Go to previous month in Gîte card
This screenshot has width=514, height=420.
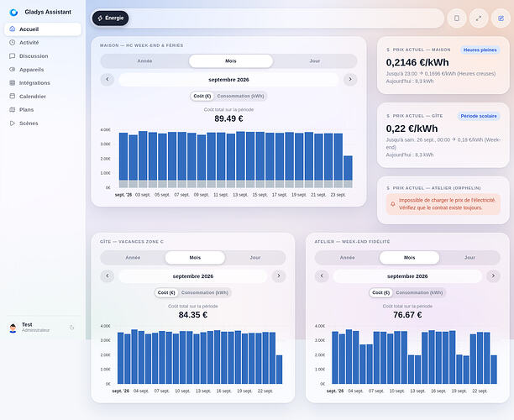[108, 276]
